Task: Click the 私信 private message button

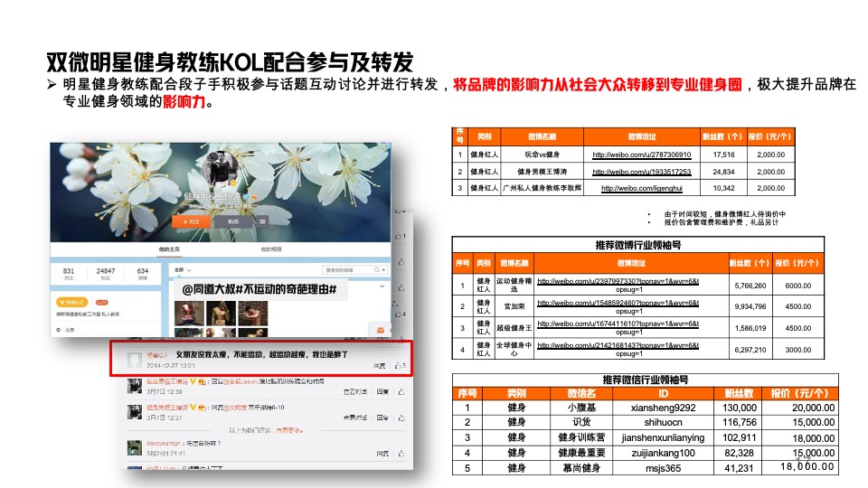Action: pos(233,221)
